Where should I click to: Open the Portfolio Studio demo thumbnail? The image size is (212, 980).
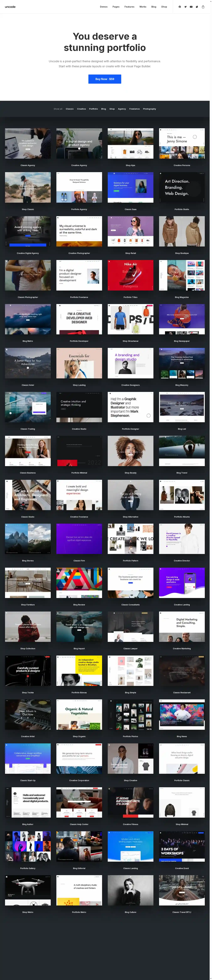click(x=182, y=187)
